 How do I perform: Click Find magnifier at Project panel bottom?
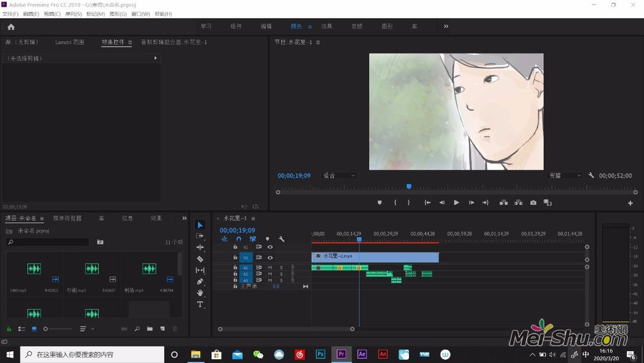coord(137,329)
